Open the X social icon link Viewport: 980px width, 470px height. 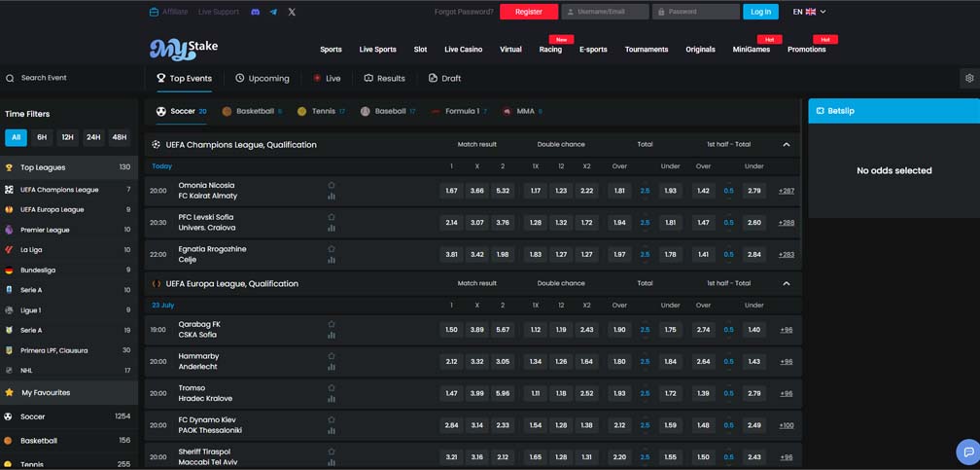[x=292, y=12]
